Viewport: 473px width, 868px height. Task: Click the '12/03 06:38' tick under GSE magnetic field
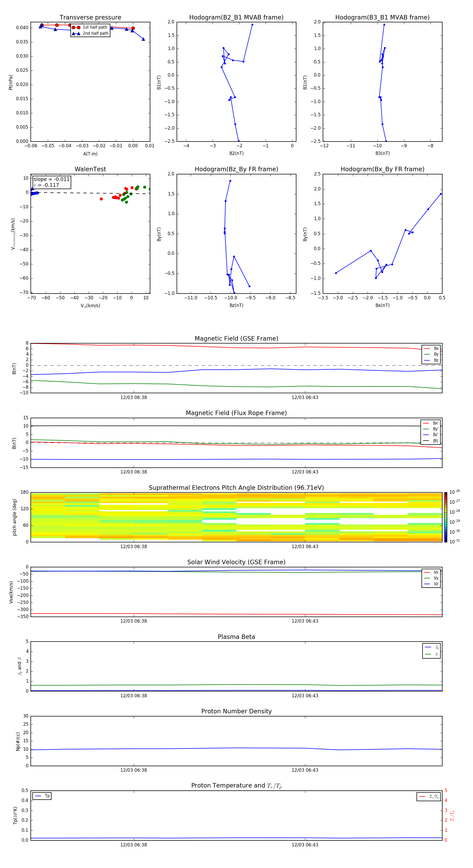coord(134,398)
